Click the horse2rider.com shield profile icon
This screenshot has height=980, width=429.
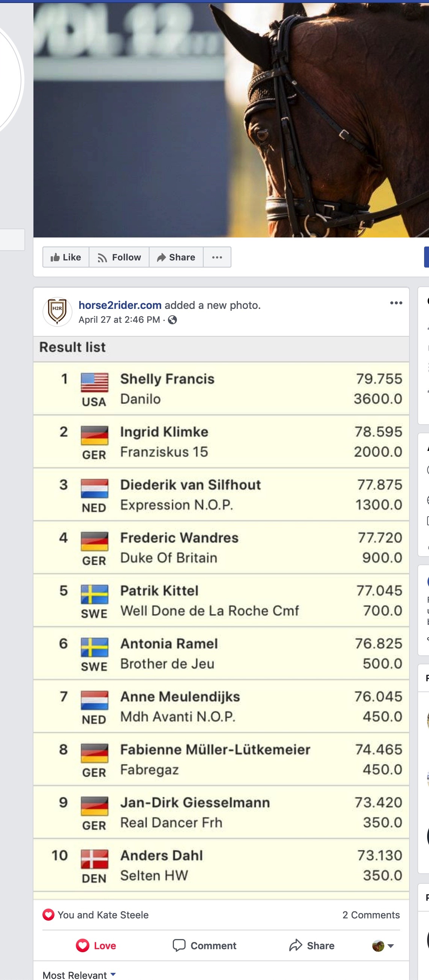(x=57, y=311)
